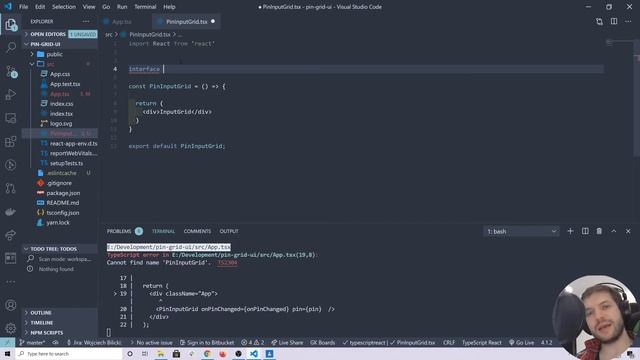
Task: Open the Remote Explorer view
Action: pos(11,118)
